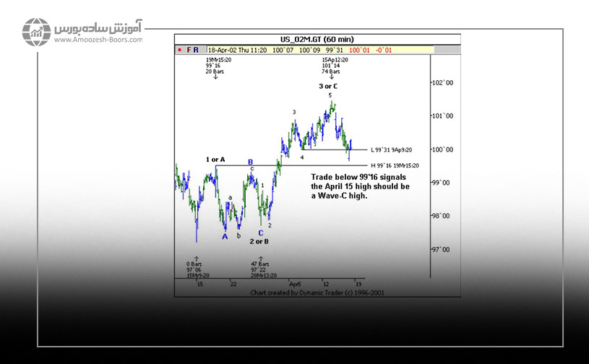Click the R button in the chart data bar
The width and height of the screenshot is (589, 364).
click(197, 50)
